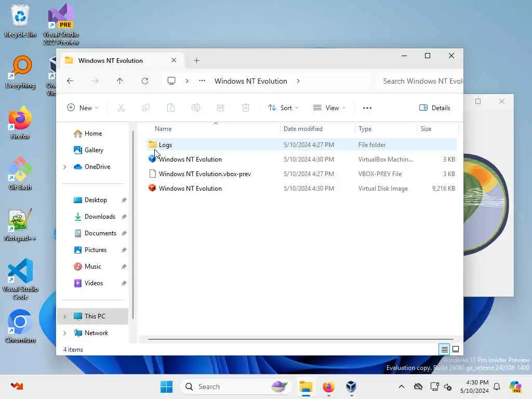Open the clock showing 4:30 PM
This screenshot has height=399, width=532.
474,387
